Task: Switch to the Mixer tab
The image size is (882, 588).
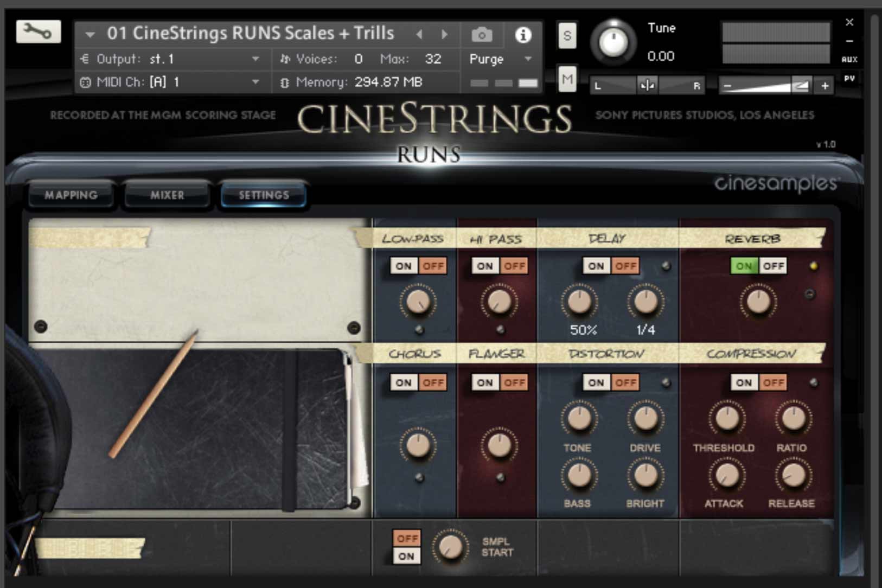Action: [x=167, y=195]
